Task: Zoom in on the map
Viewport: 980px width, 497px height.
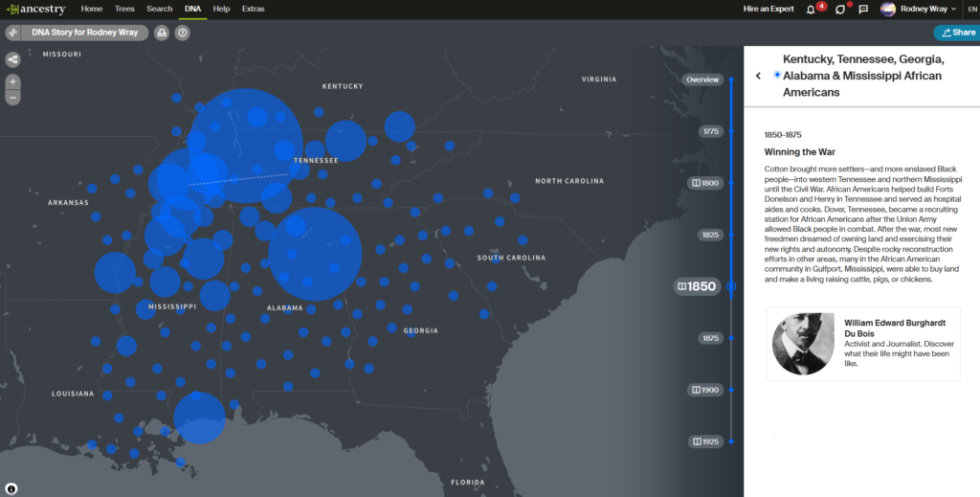Action: (13, 81)
